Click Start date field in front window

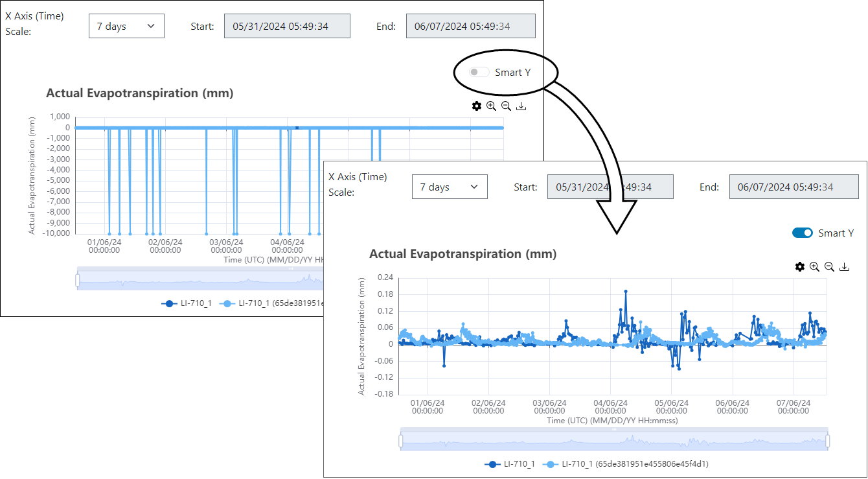click(611, 187)
